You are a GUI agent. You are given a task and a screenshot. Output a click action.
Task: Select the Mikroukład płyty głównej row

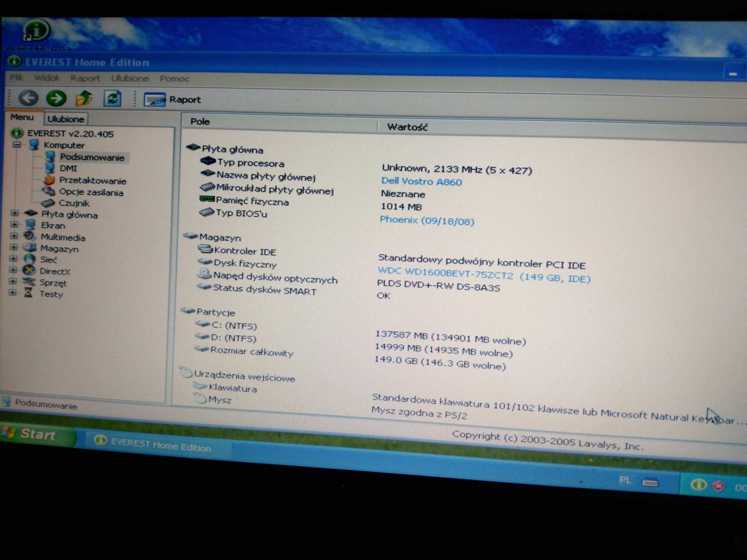tap(275, 190)
